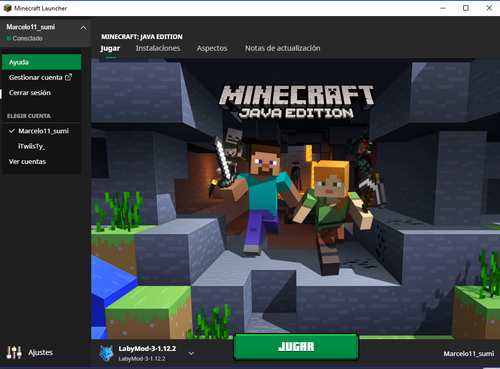The image size is (500, 369).
Task: Select the LabyMod-3-1.12.2 installation name
Action: [147, 349]
